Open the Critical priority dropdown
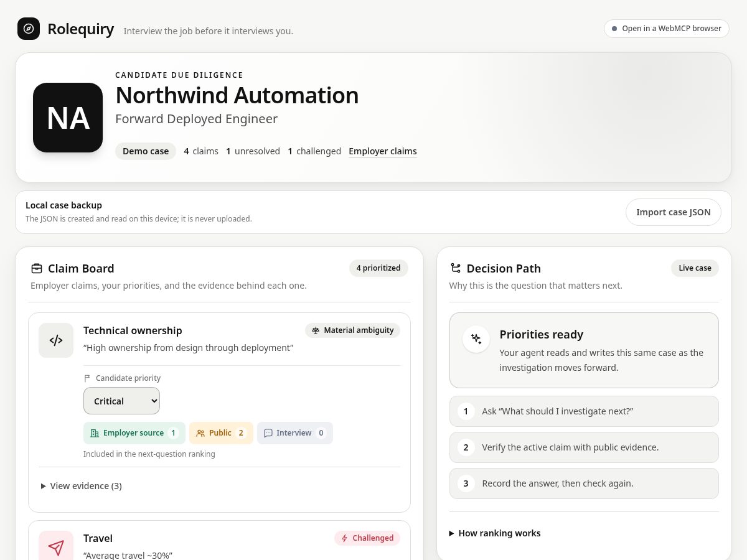 point(121,401)
